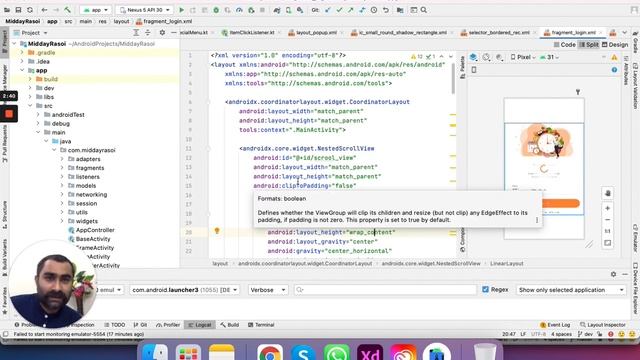Open Adobe XD from the dock
This screenshot has width=640, height=360.
(x=370, y=353)
